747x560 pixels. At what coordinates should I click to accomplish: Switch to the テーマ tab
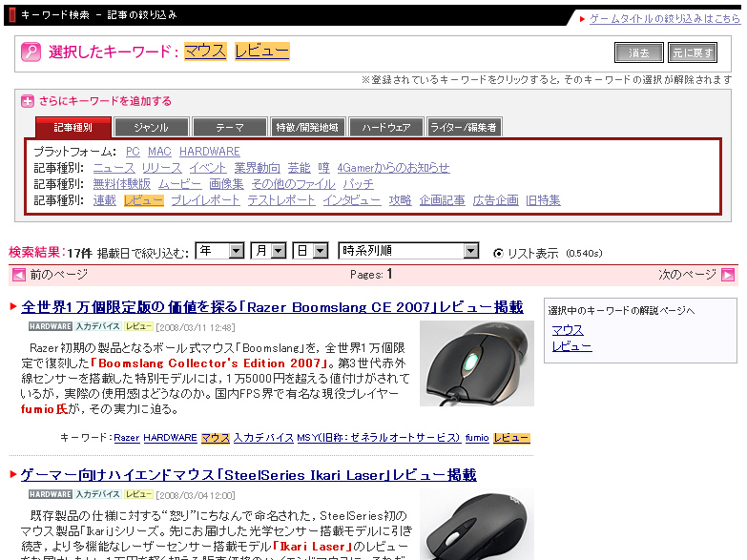[230, 127]
